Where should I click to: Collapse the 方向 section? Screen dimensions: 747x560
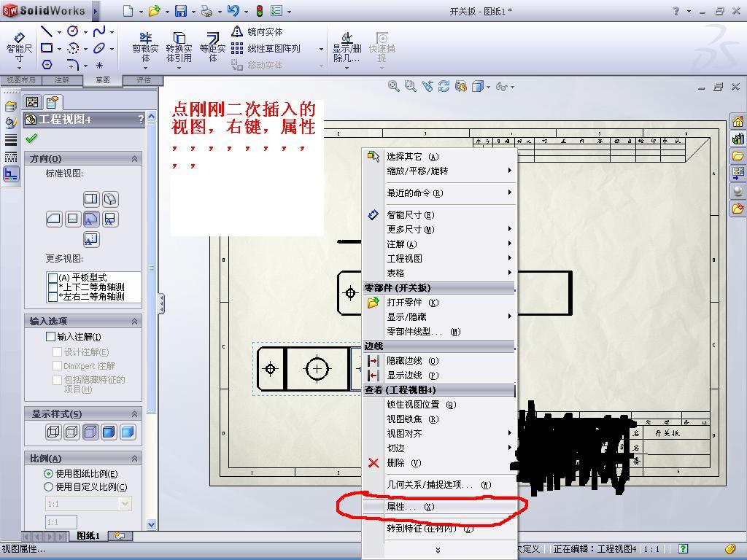134,158
